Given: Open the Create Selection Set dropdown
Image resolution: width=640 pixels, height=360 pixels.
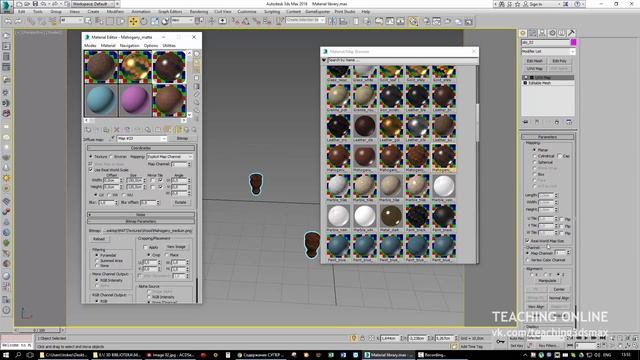Looking at the screenshot, I should pyautogui.click(x=305, y=20).
